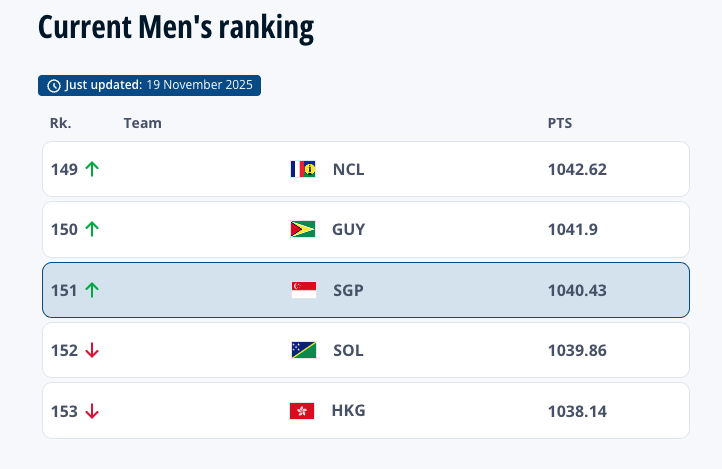Viewport: 722px width, 469px height.
Task: Open the SOL team link
Action: pyautogui.click(x=348, y=350)
